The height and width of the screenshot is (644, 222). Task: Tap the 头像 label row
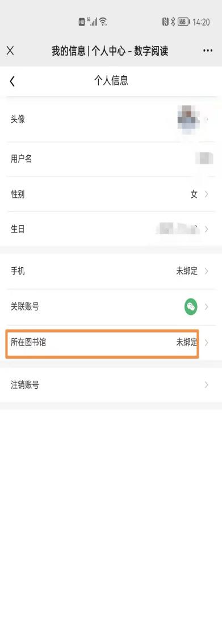click(x=111, y=119)
